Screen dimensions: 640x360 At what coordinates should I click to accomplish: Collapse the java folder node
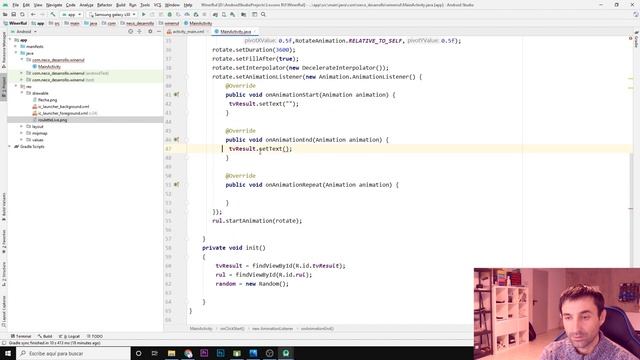pos(16,53)
